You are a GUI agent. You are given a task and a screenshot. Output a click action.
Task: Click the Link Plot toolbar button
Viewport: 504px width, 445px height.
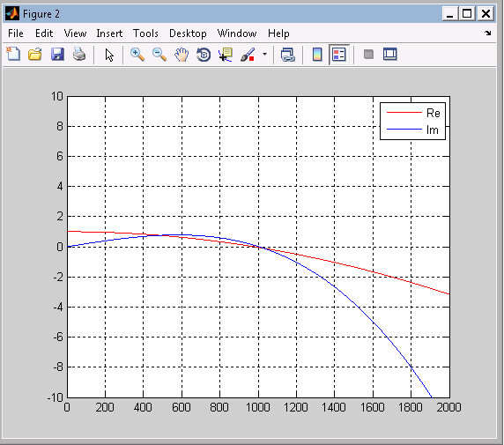288,55
